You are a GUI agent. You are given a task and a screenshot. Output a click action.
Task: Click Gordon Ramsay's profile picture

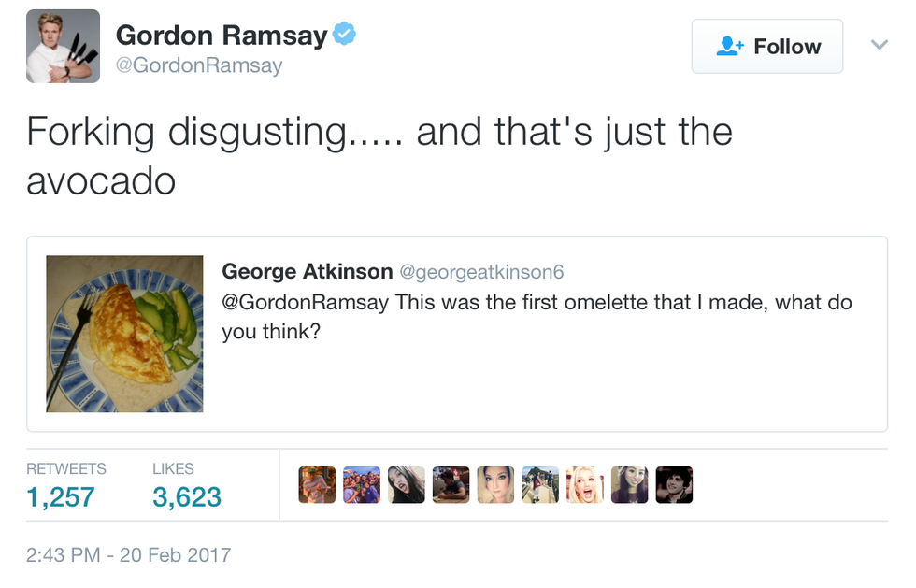[x=63, y=46]
